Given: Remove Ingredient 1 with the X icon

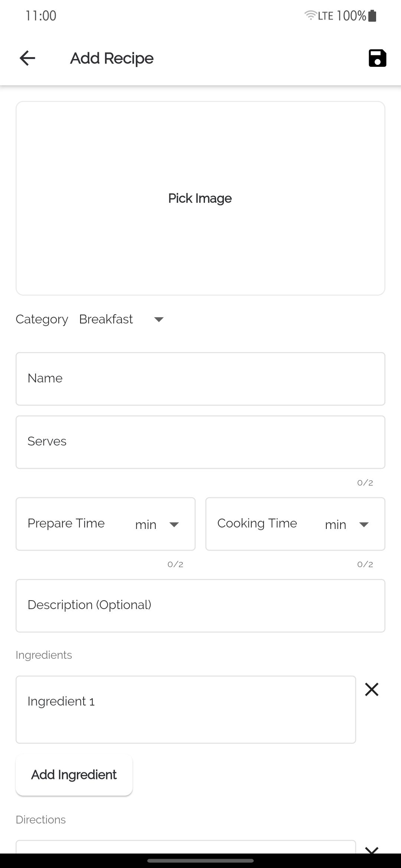Looking at the screenshot, I should coord(371,690).
